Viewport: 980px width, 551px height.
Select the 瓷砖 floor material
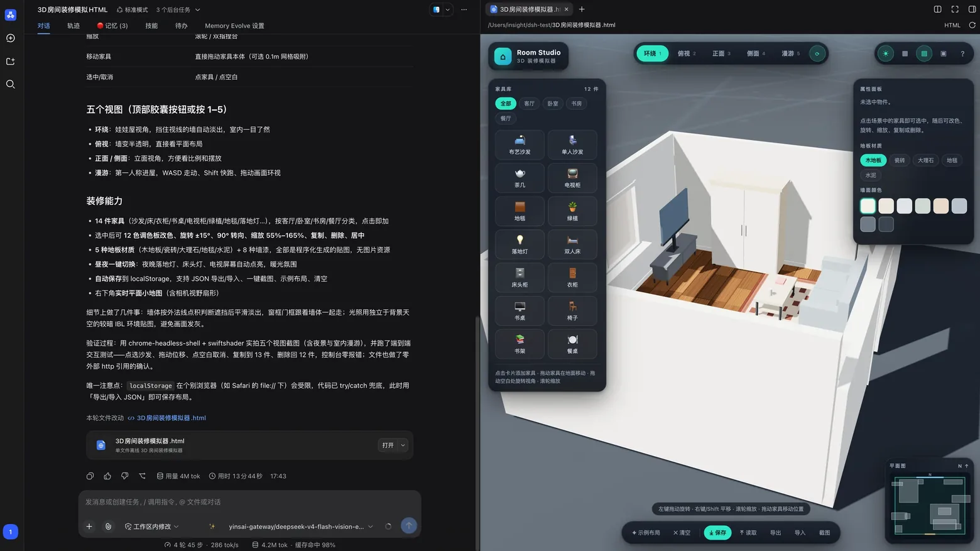coord(900,160)
